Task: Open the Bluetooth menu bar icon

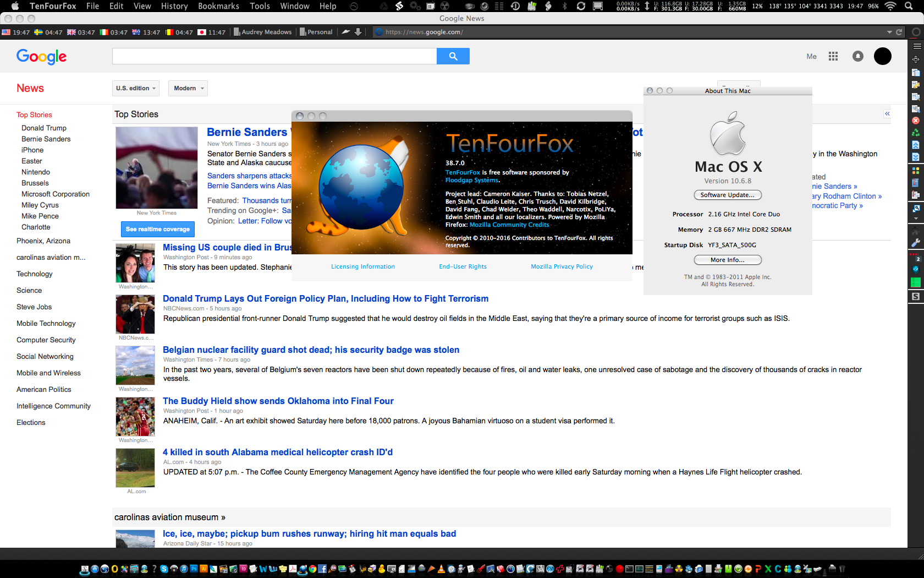Action: [564, 6]
